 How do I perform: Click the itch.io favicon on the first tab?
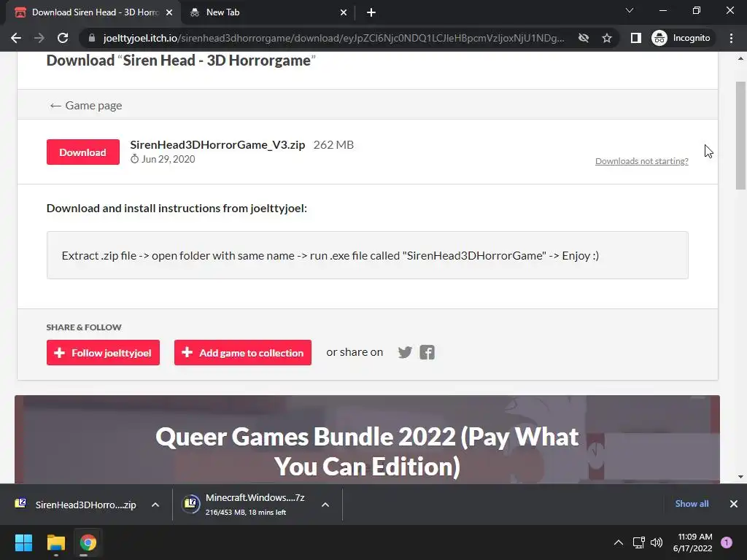pos(20,12)
